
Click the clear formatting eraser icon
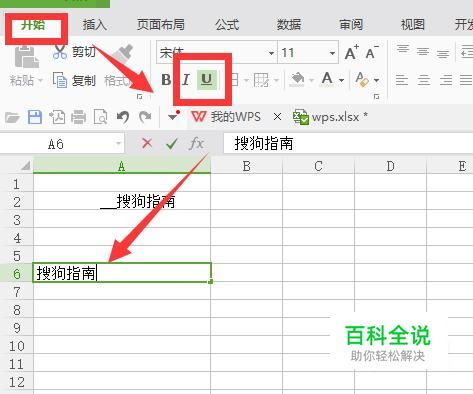coord(362,80)
